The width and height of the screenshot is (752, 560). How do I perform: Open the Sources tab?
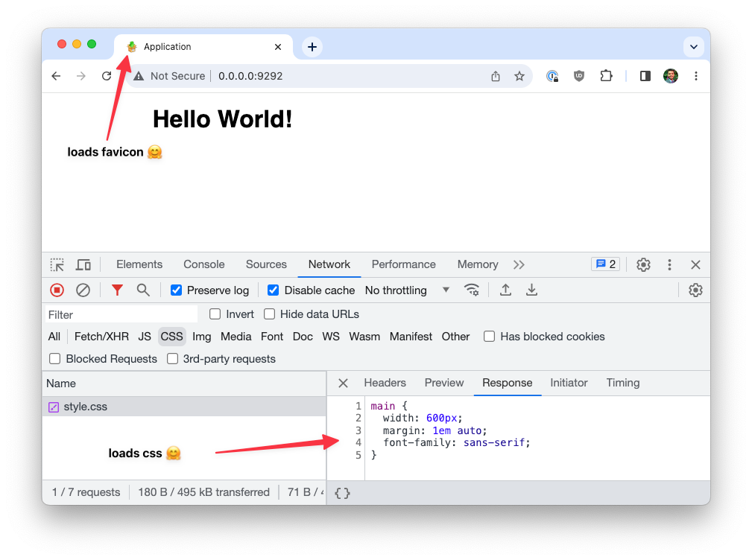[x=266, y=264]
